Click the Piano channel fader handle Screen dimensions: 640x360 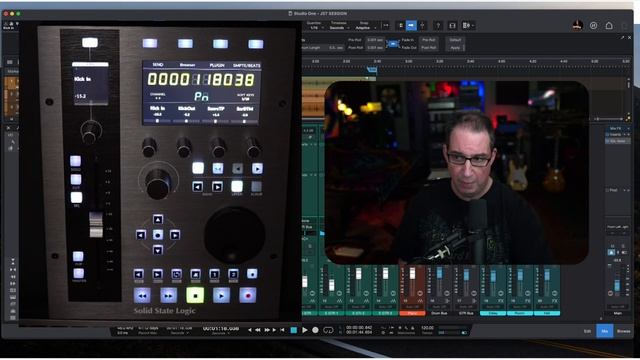click(x=412, y=273)
